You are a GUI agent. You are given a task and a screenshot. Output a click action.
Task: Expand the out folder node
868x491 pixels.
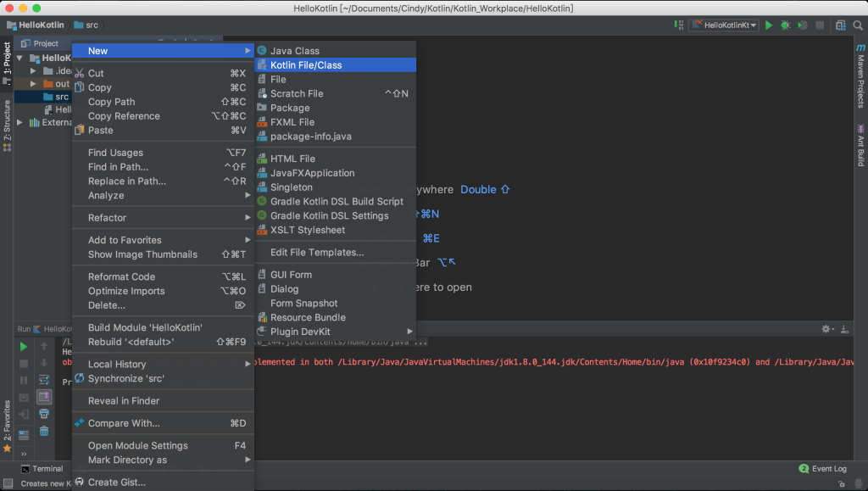33,84
